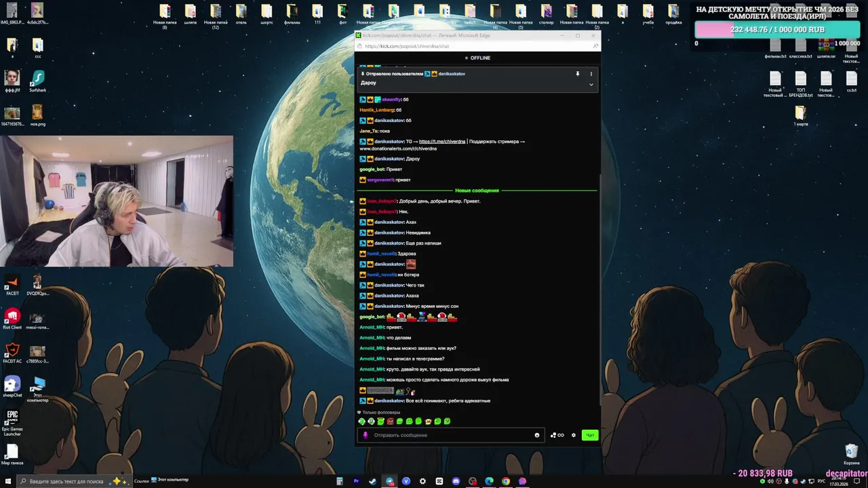Click volume icon in system tray
Image resolution: width=868 pixels, height=488 pixels.
(x=770, y=481)
